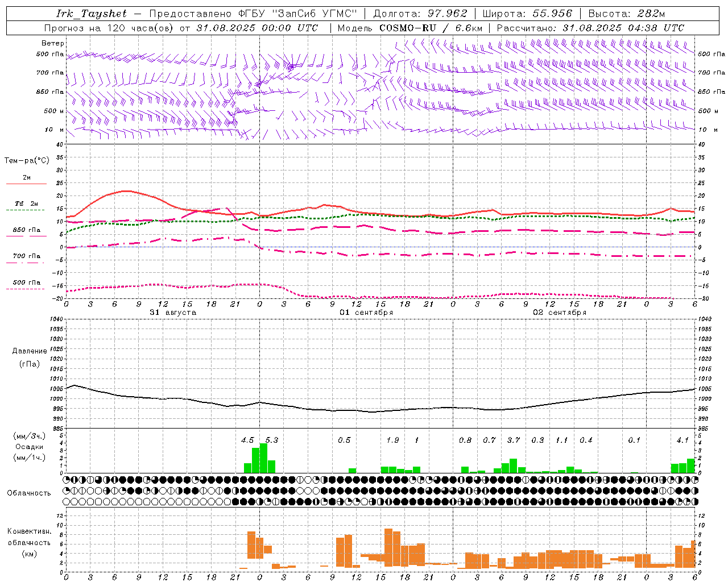The width and height of the screenshot is (728, 582).
Task: Click the precipitation value 0.8
Action: 465,440
